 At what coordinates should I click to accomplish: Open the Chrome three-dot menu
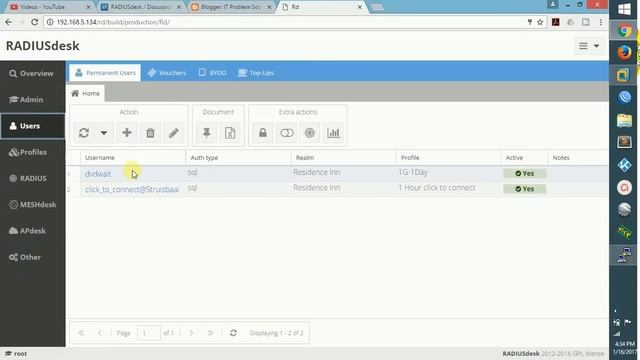600,22
